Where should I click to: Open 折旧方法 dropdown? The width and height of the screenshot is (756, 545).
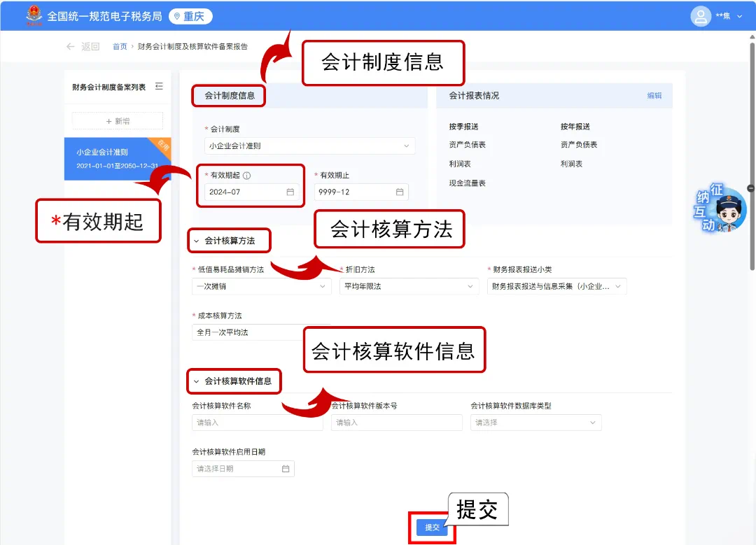[409, 286]
